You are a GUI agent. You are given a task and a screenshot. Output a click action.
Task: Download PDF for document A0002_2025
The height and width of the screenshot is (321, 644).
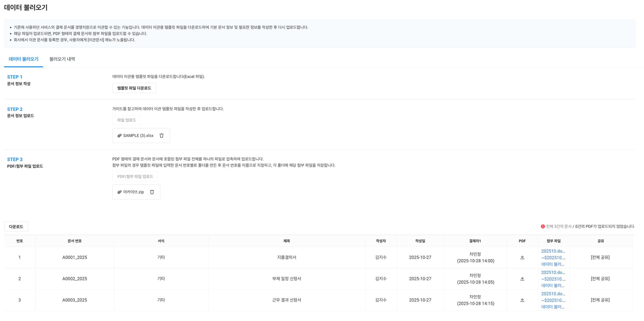pos(522,279)
